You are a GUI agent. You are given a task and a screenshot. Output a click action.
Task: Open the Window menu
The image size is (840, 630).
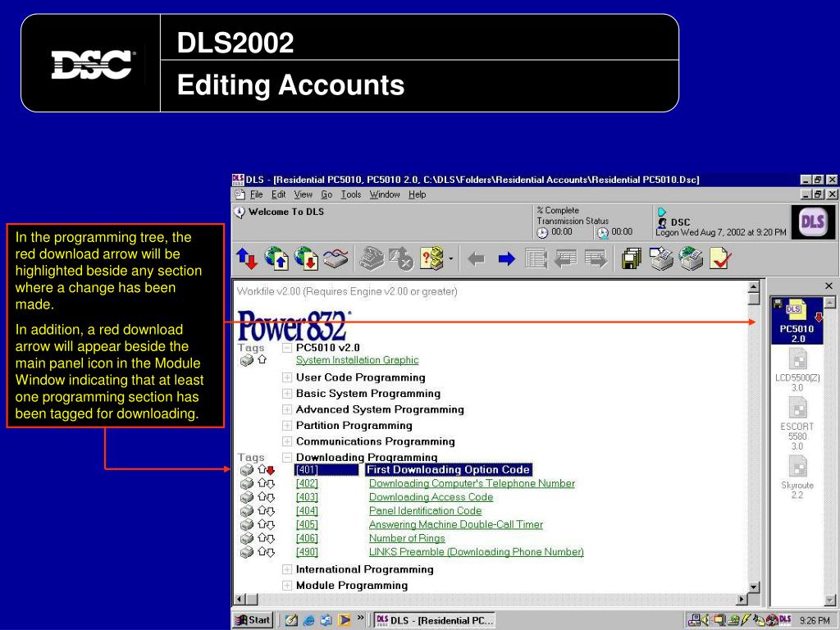click(x=385, y=194)
